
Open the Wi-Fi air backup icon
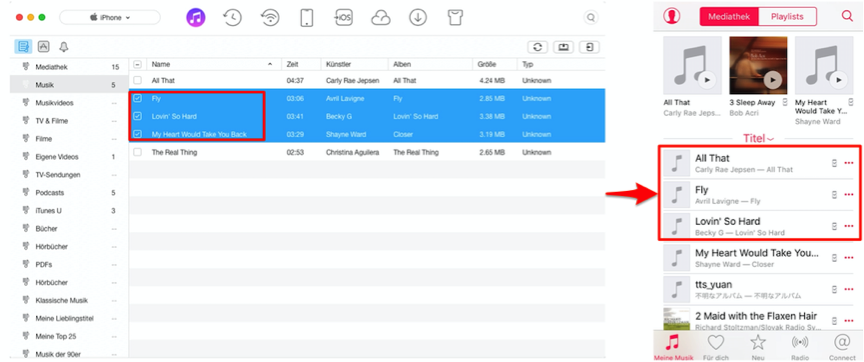(270, 18)
